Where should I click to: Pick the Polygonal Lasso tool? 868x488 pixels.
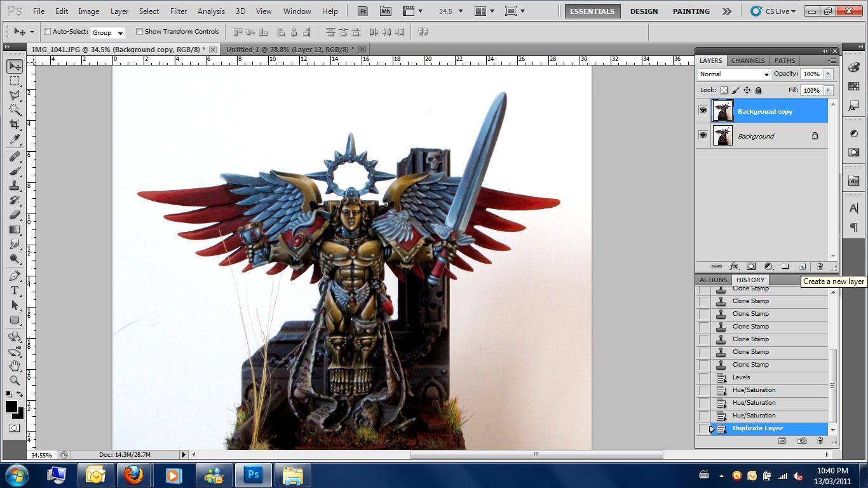click(15, 96)
